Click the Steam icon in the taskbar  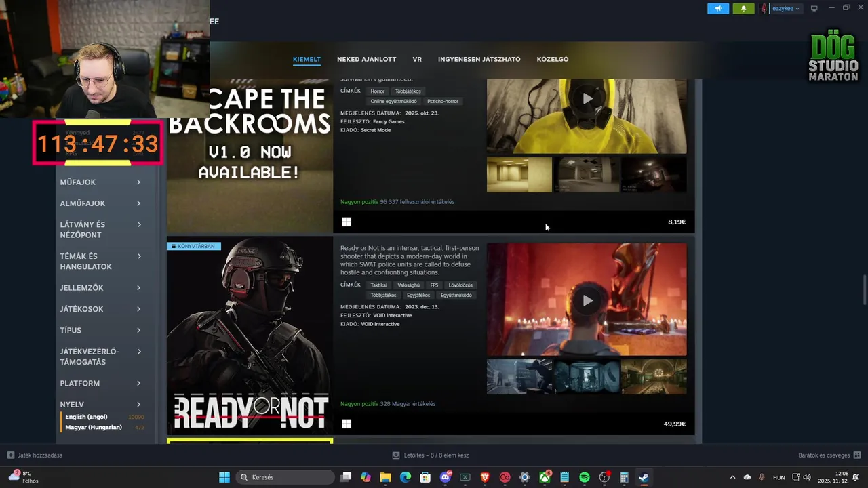click(644, 477)
